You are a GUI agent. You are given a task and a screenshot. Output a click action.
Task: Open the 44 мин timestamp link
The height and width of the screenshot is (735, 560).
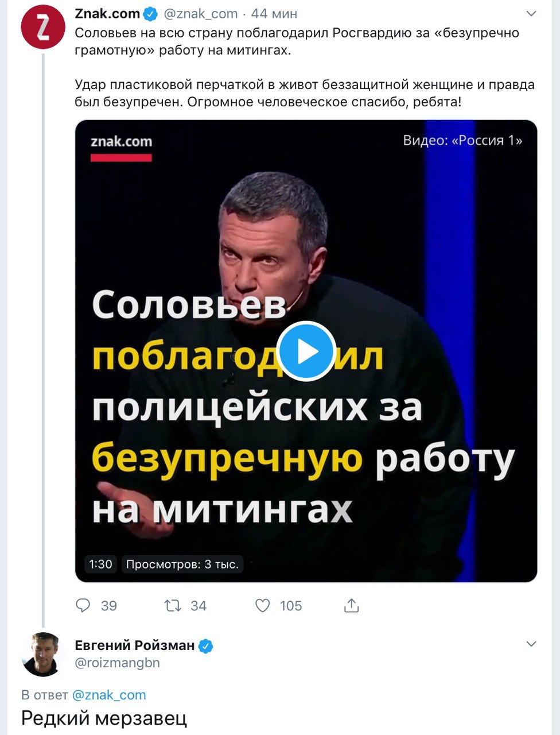click(274, 14)
